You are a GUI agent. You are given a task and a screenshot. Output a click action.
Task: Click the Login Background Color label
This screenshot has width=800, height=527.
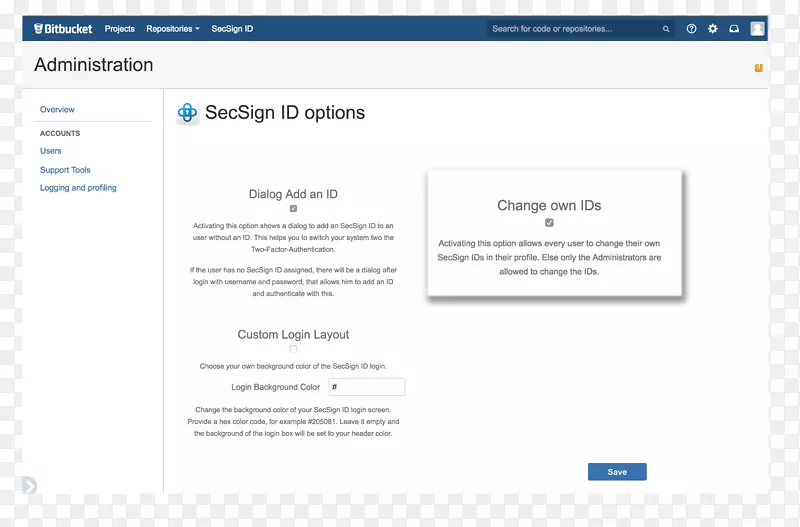coord(276,387)
